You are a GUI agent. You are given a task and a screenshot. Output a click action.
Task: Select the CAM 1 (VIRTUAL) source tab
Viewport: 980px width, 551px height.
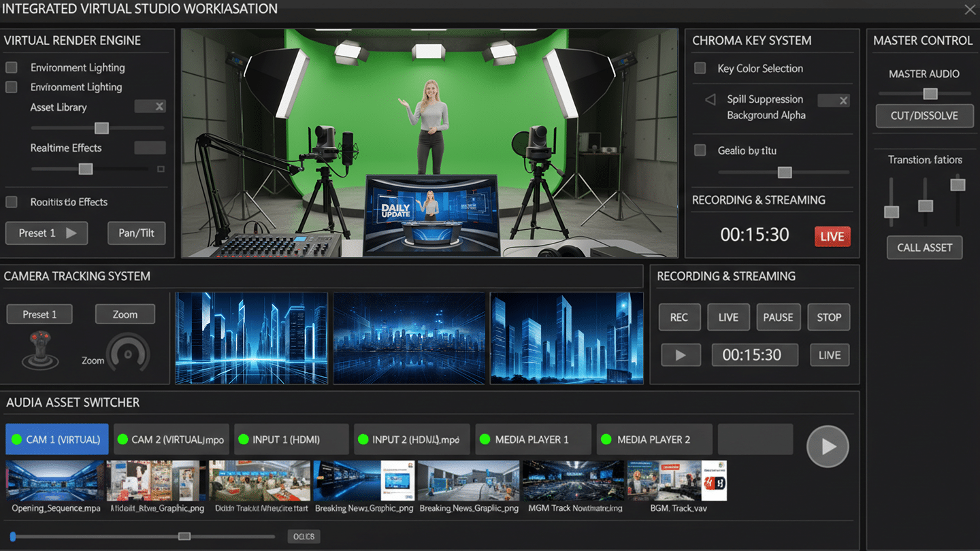56,439
